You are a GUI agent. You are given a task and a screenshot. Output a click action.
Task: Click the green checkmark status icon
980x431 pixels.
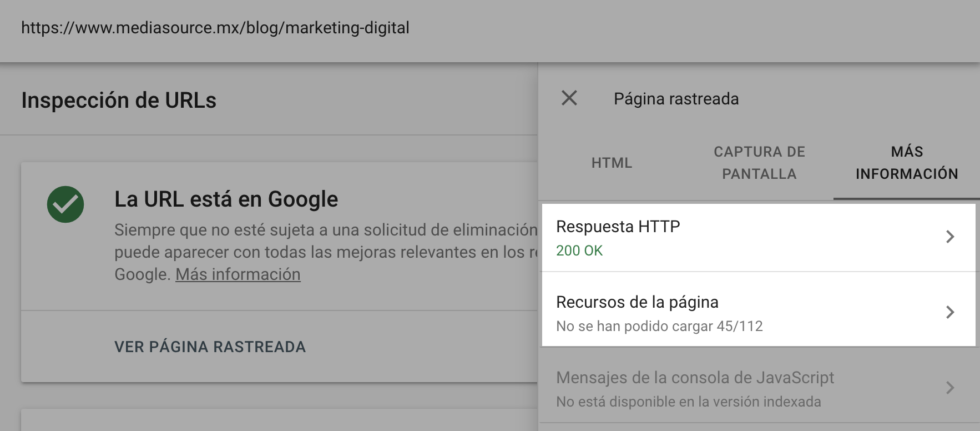coord(65,204)
